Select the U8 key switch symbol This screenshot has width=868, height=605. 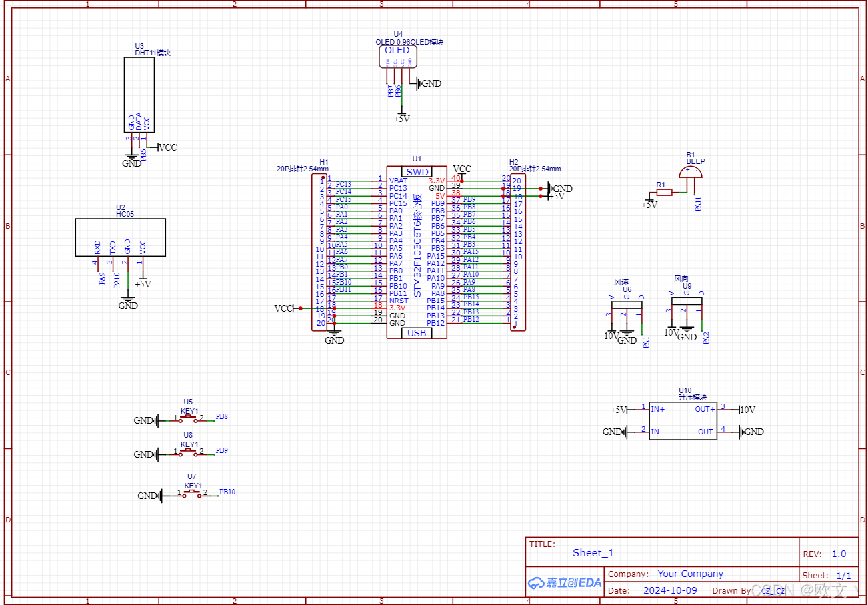coord(189,452)
